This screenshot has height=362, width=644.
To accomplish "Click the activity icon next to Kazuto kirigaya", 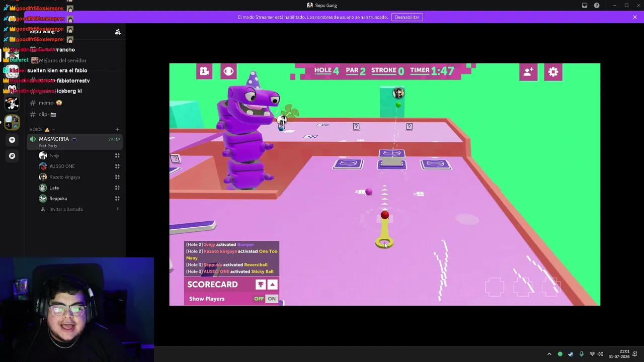I will [x=117, y=177].
